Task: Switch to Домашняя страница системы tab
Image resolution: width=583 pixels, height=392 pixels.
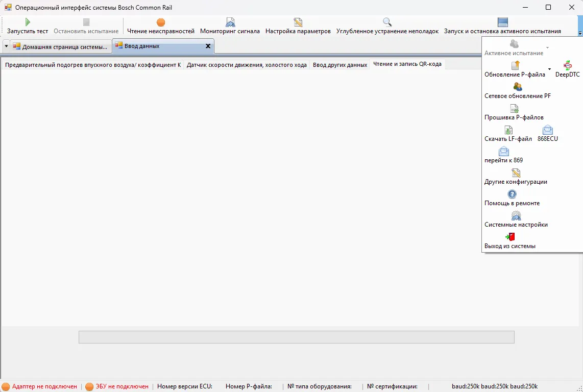Action: [61, 47]
